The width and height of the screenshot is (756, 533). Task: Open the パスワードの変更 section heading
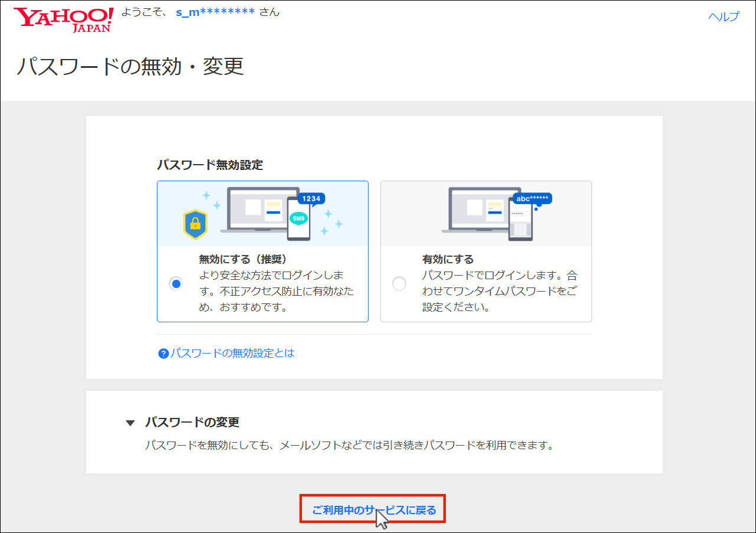pos(192,423)
